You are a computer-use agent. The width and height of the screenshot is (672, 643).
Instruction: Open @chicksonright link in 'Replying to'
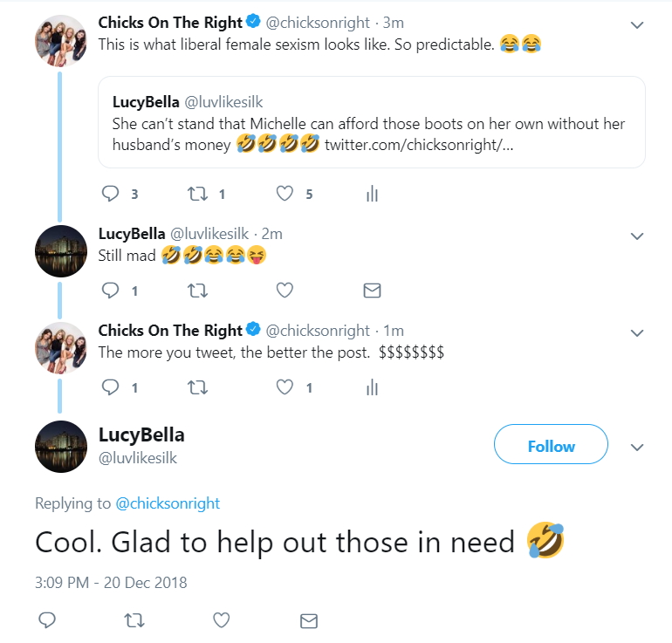tap(168, 503)
